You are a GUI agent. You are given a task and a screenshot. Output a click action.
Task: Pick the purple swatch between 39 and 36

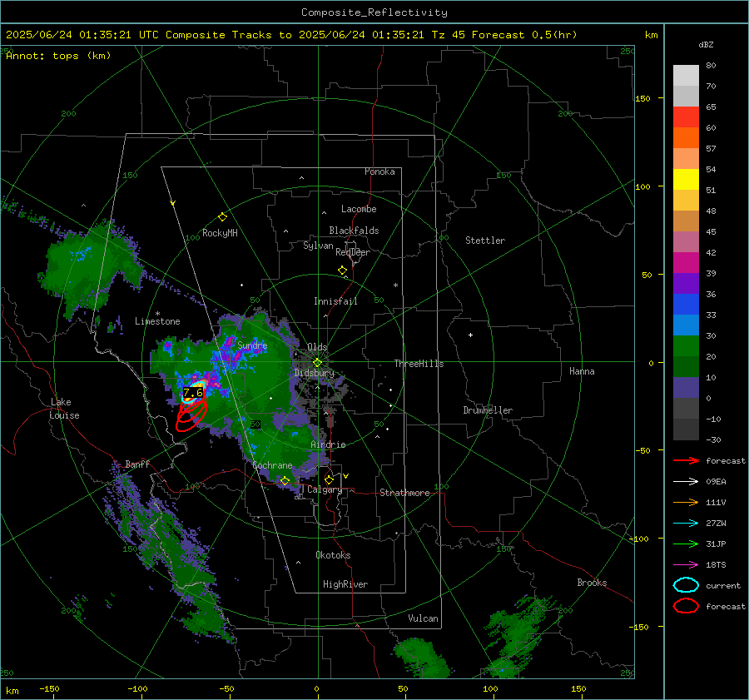click(686, 284)
